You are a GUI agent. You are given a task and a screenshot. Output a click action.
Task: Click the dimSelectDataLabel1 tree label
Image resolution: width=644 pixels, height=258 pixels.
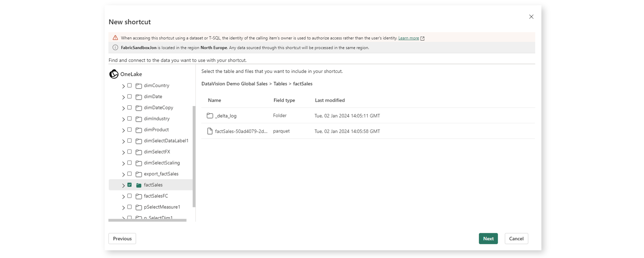[x=166, y=141]
